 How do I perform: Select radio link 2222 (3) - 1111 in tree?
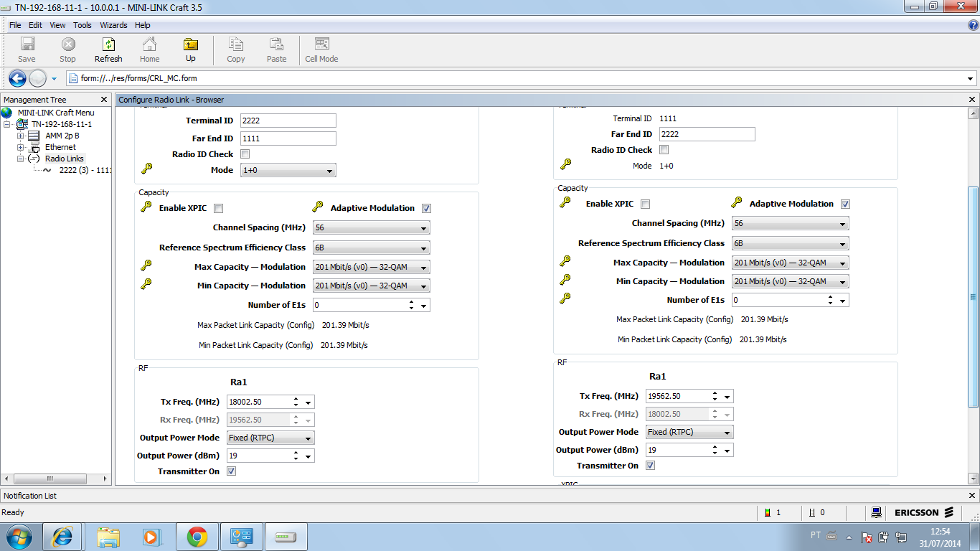point(85,170)
